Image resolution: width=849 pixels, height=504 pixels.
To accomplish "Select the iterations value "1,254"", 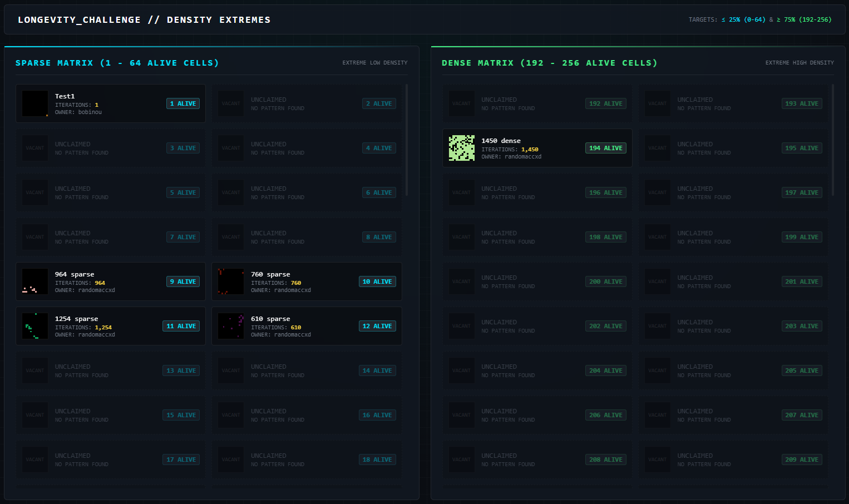I will 103,328.
